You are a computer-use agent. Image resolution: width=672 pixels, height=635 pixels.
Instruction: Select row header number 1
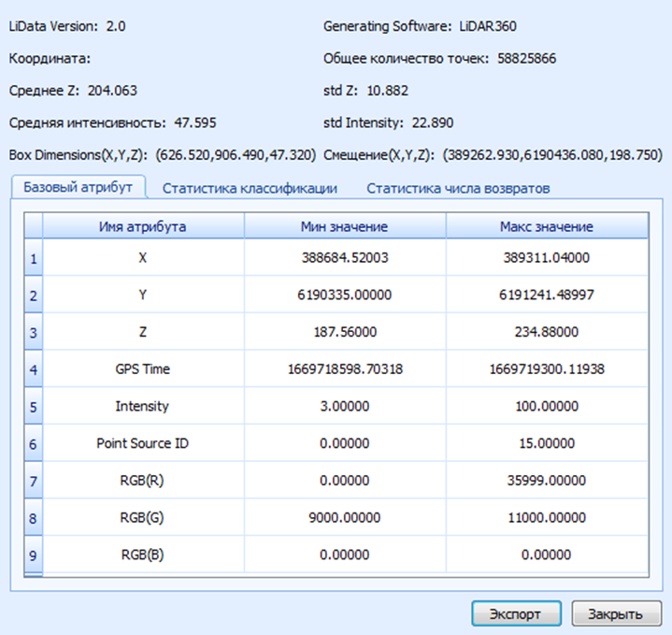pyautogui.click(x=34, y=258)
